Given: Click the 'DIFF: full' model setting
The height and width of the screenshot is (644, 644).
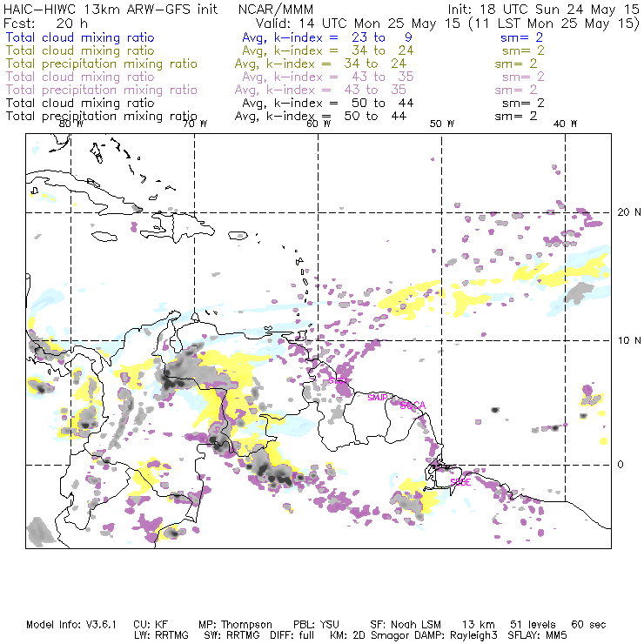Looking at the screenshot, I should pyautogui.click(x=292, y=635).
